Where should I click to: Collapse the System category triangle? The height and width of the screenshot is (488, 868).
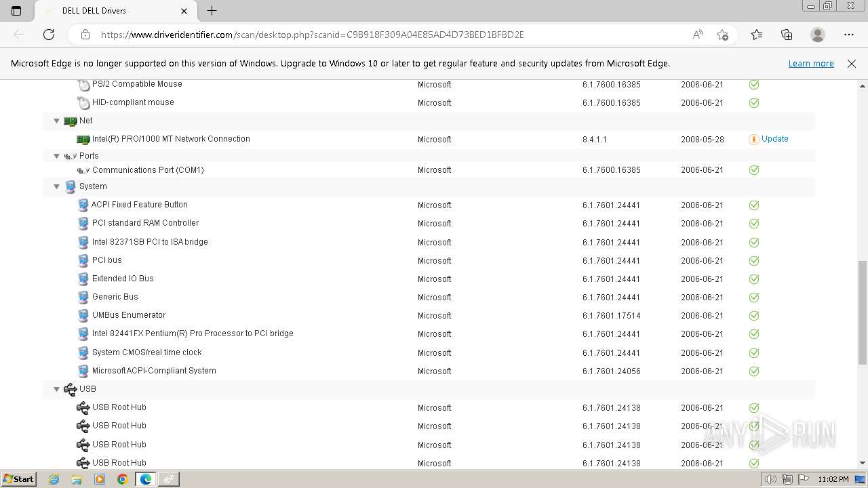coord(57,186)
